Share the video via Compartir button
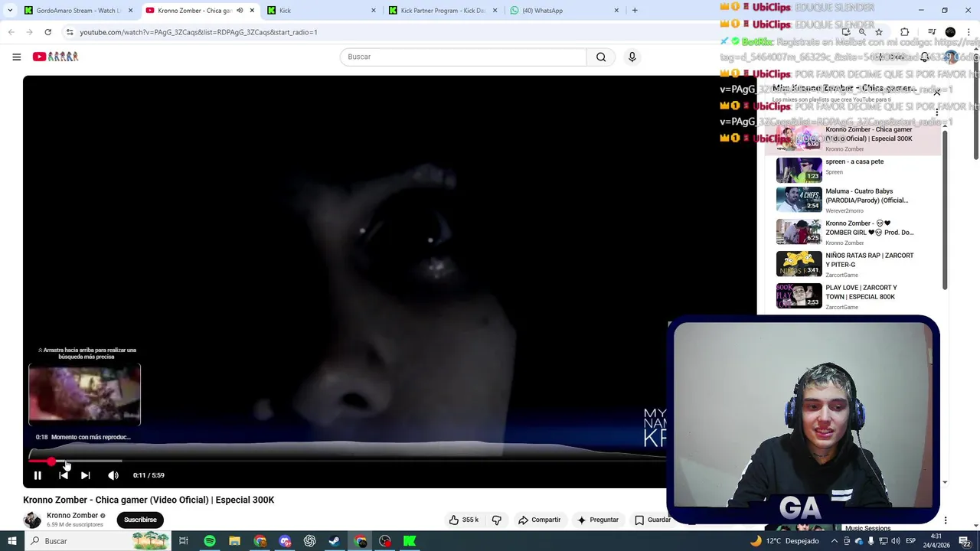The image size is (980, 551). point(539,520)
